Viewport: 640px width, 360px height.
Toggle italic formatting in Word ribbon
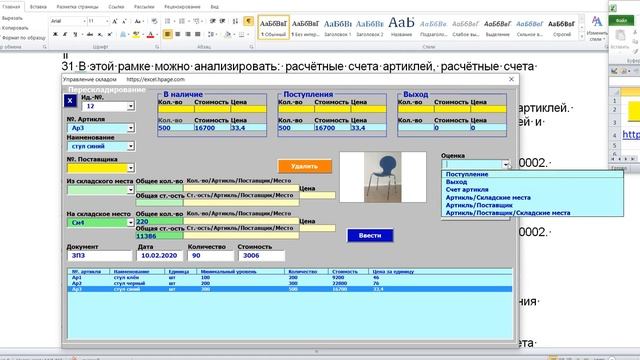coord(65,35)
